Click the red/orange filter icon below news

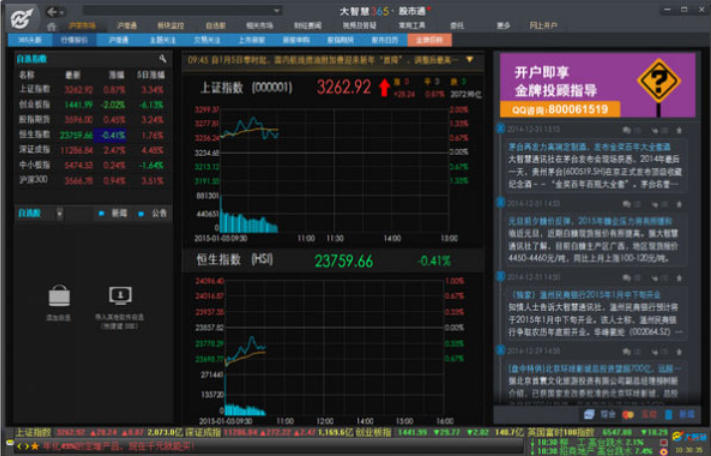point(628,414)
